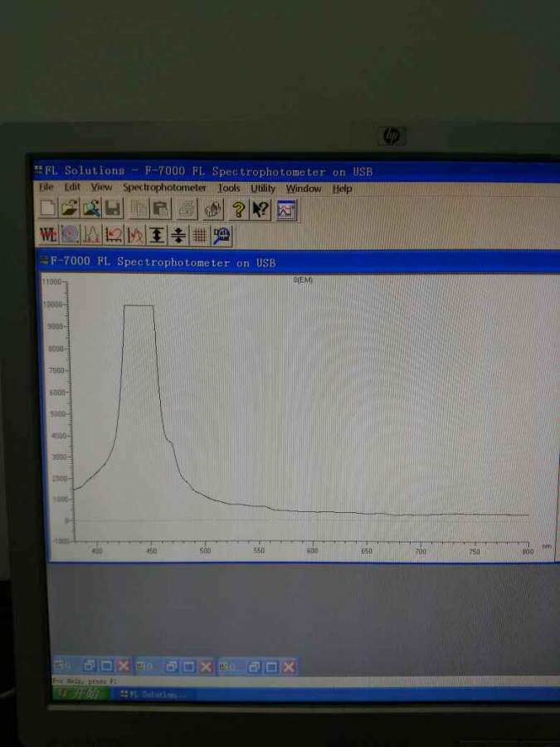Click the red curved-arrow spectrum icon

(114, 235)
